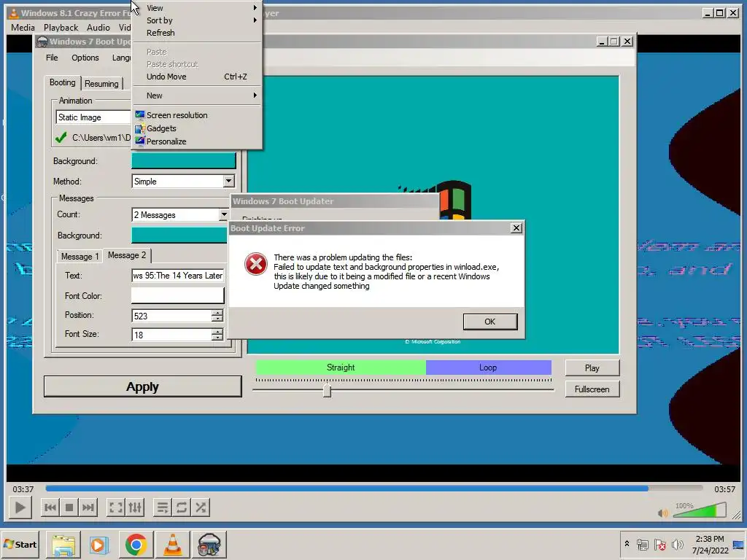Viewport: 747px width, 560px height.
Task: Open Boot Updater Options menu
Action: coord(85,58)
